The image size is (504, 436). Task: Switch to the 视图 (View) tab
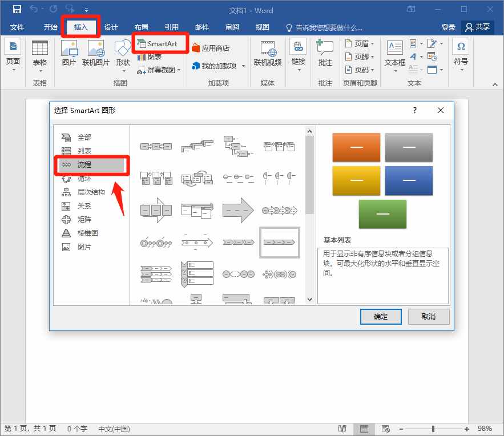tap(263, 27)
